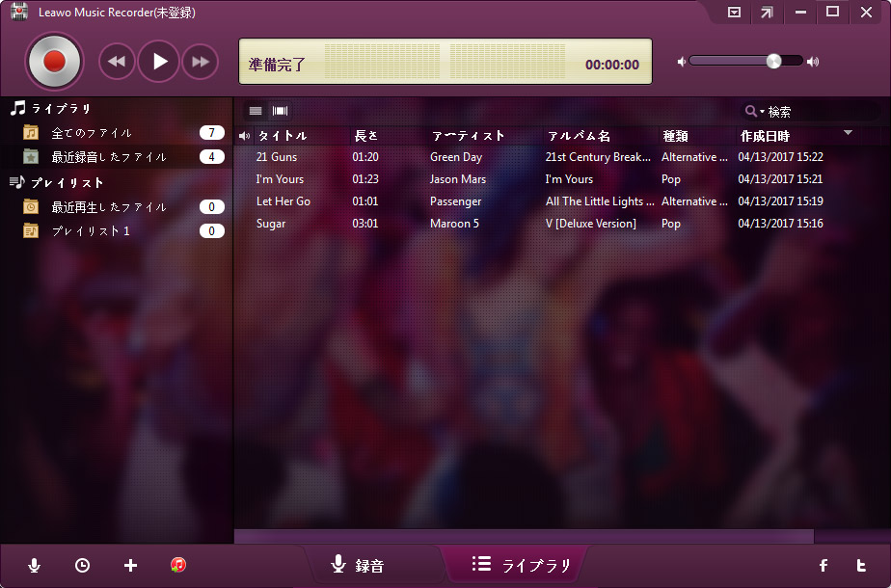Click artist Jason Mars cell
This screenshot has width=891, height=588.
tap(457, 179)
